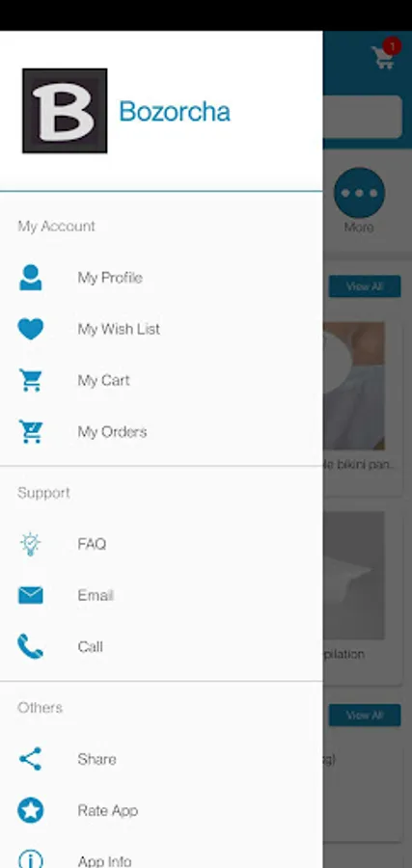Tap the heart icon for My Wish List
412x868 pixels.
[x=31, y=329]
